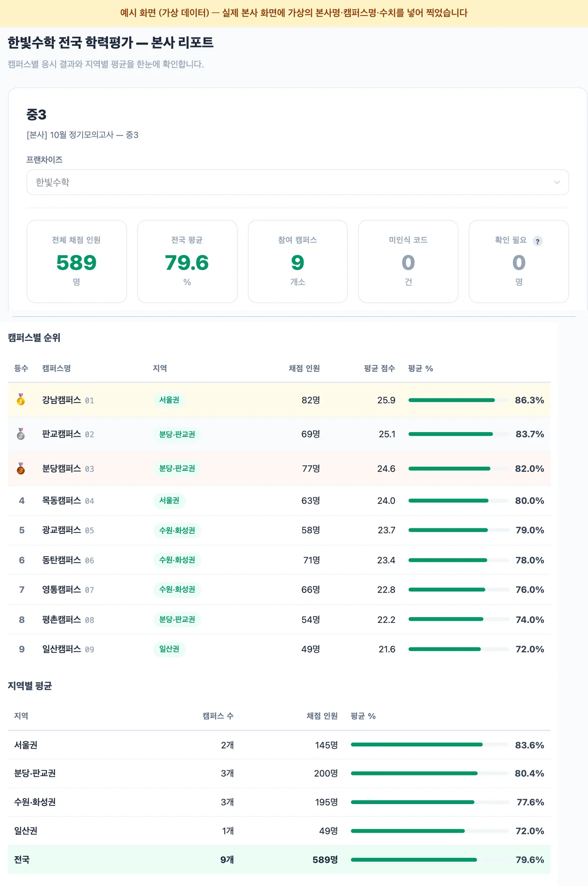Click the 수원·화성권 tag on 광교캠퍼스 row

(177, 530)
